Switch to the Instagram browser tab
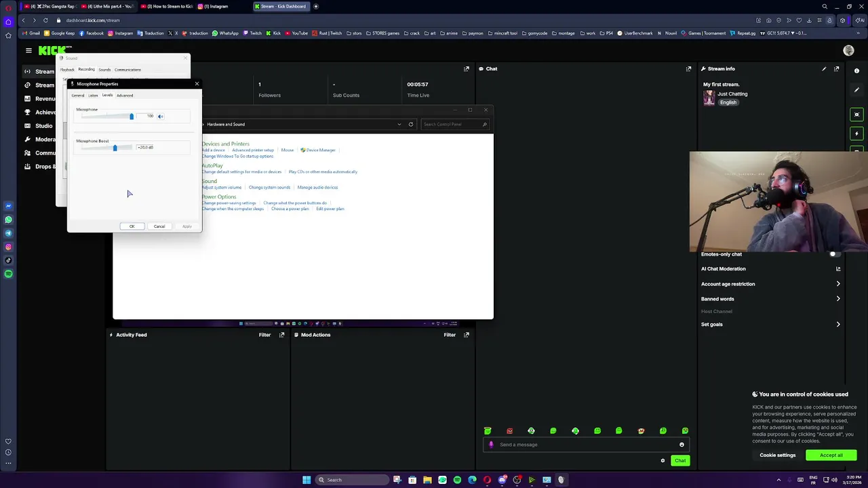The image size is (868, 488). (216, 6)
